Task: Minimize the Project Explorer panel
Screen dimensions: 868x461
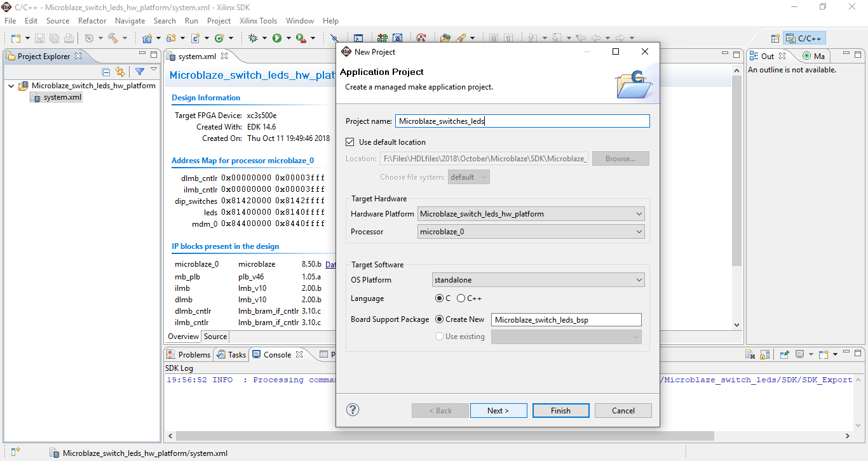Action: pyautogui.click(x=142, y=55)
